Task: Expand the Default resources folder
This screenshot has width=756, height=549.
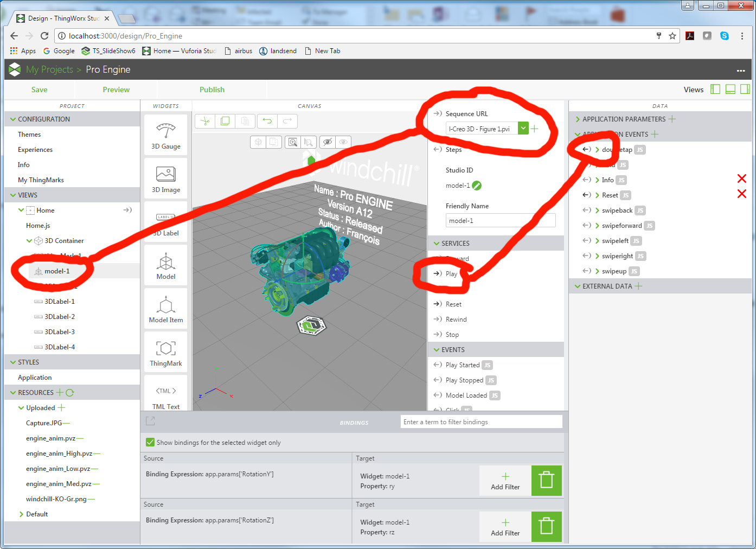Action: 21,514
